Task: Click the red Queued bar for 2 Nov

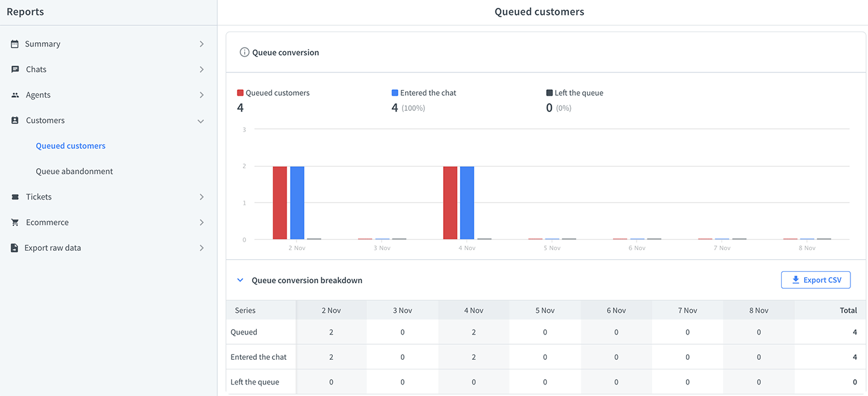Action: coord(280,203)
